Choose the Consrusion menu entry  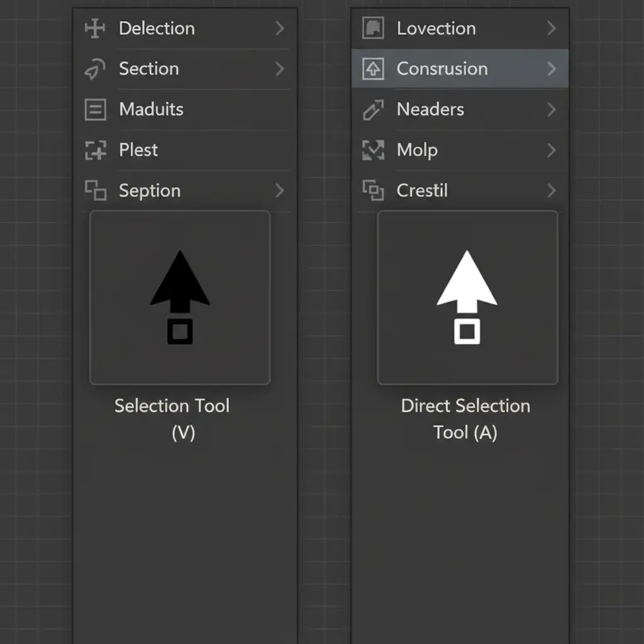pyautogui.click(x=442, y=69)
